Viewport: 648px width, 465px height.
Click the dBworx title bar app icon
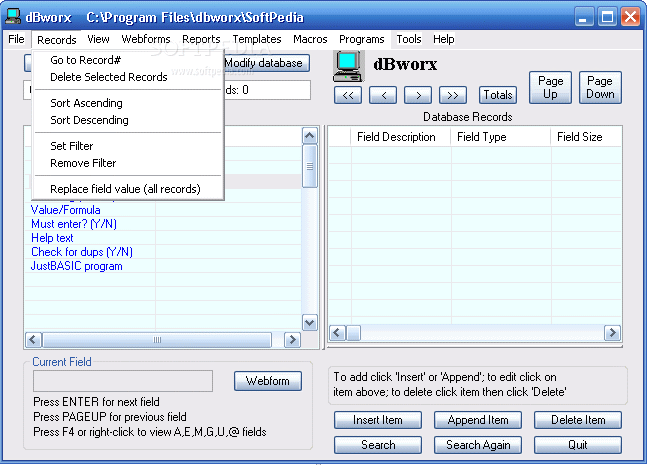pyautogui.click(x=13, y=16)
